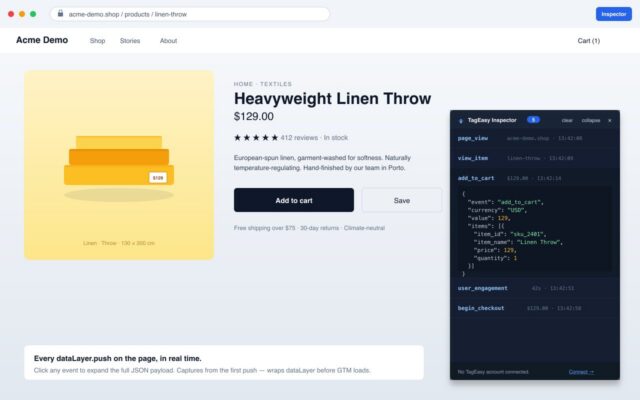The width and height of the screenshot is (640, 400).
Task: Expand the begin_checkout event row
Action: coord(535,308)
